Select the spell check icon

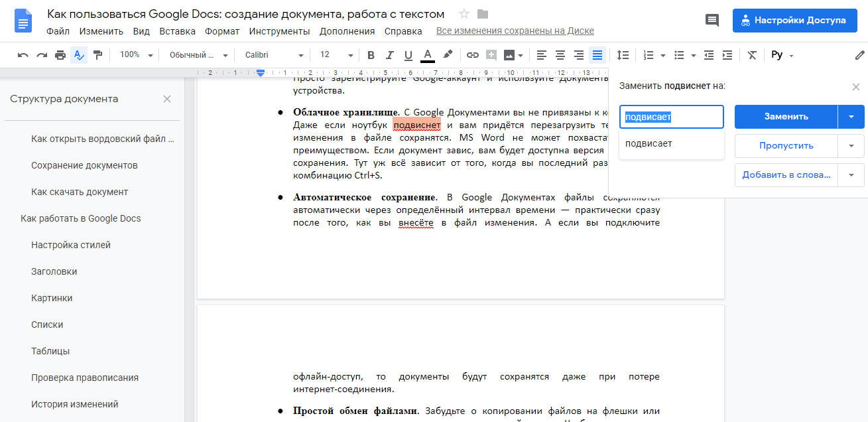pyautogui.click(x=79, y=55)
